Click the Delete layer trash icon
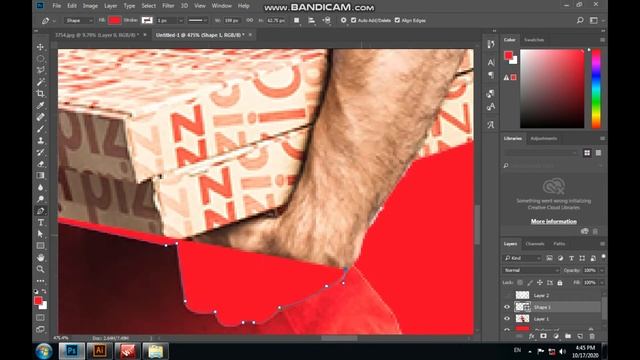Viewport: 640px width, 360px height. point(592,336)
